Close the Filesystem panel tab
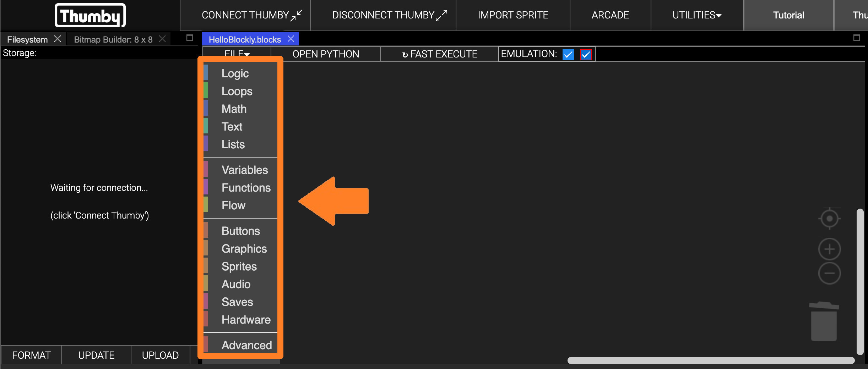868x369 pixels. (58, 39)
